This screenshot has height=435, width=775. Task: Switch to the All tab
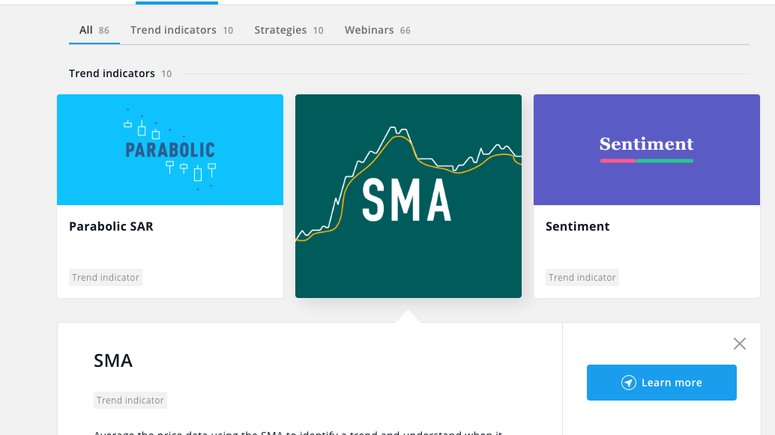coord(94,30)
